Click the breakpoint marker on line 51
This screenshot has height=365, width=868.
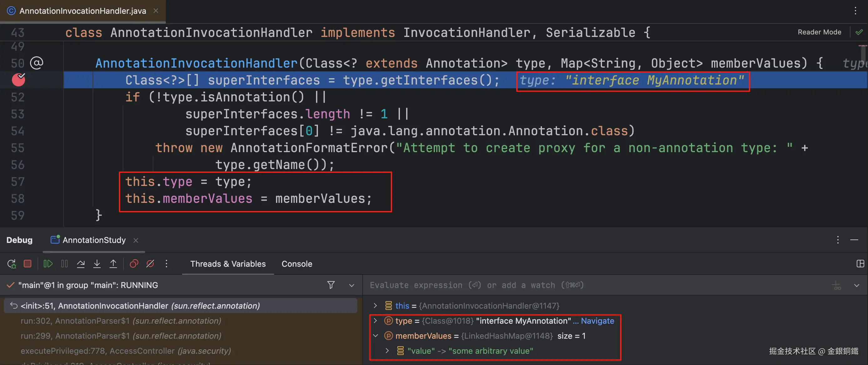(18, 80)
